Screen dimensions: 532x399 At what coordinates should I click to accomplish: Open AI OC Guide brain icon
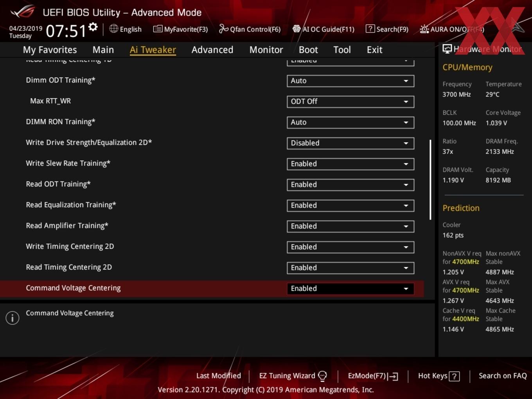point(297,29)
